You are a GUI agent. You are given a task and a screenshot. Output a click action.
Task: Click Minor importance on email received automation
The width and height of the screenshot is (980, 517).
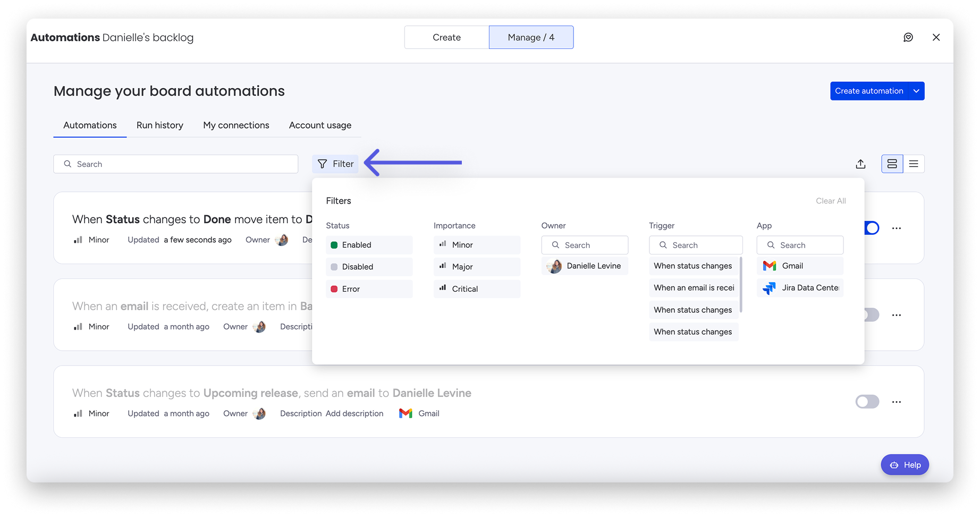(91, 326)
